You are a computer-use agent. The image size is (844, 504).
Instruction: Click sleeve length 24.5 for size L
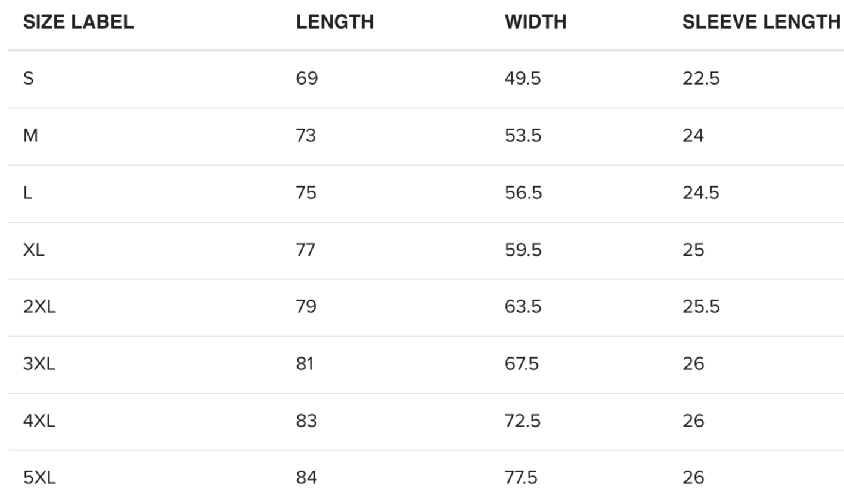coord(701,192)
